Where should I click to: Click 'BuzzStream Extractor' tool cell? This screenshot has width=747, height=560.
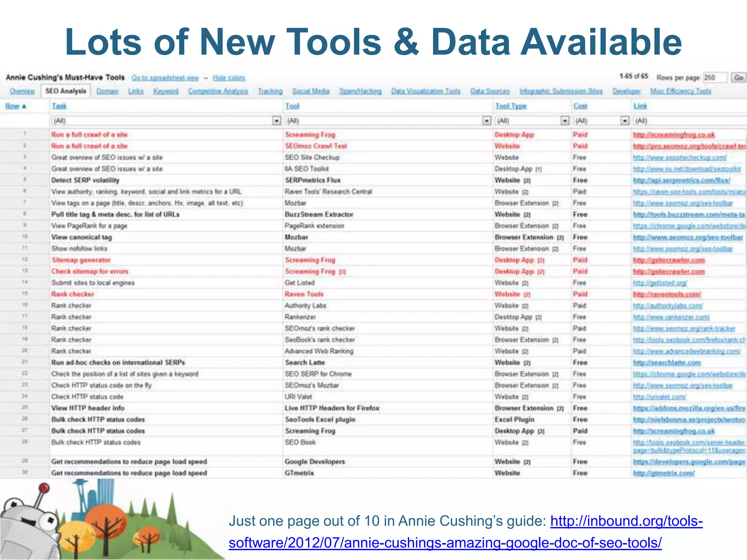(x=319, y=215)
